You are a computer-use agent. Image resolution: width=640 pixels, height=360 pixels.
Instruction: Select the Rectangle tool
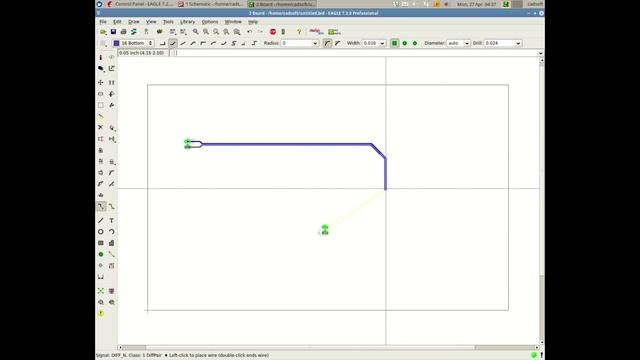[x=101, y=243]
